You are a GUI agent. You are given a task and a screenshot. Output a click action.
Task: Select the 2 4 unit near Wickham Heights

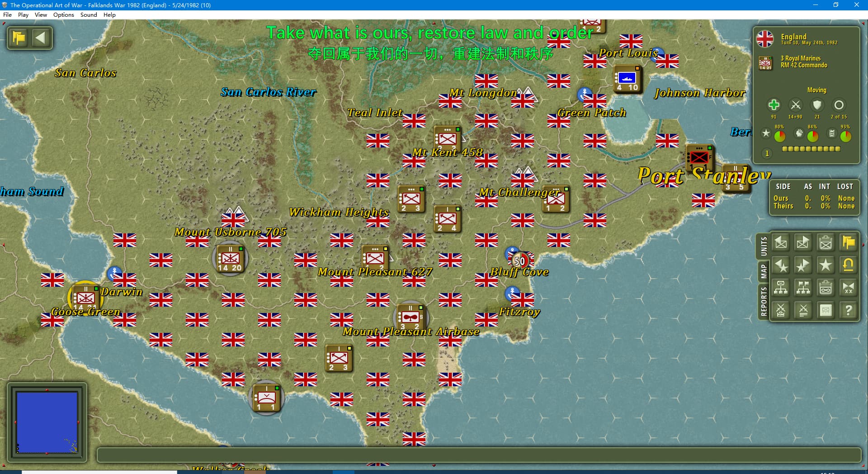447,219
